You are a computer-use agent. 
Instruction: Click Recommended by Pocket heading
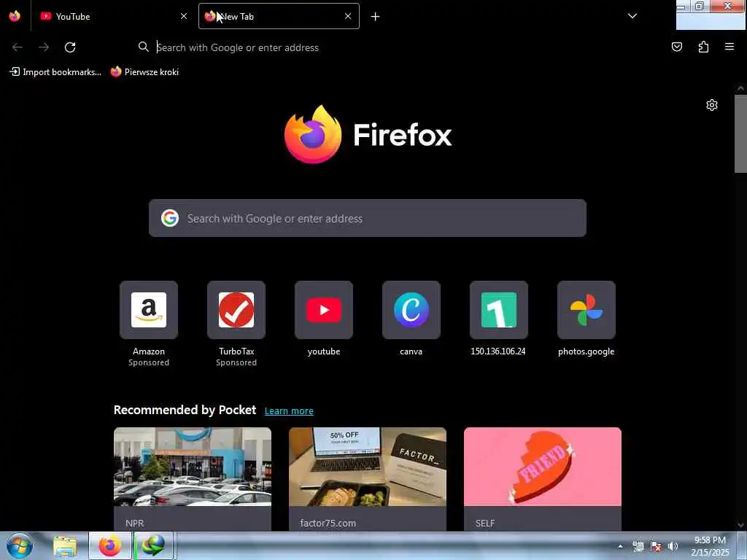(x=185, y=410)
